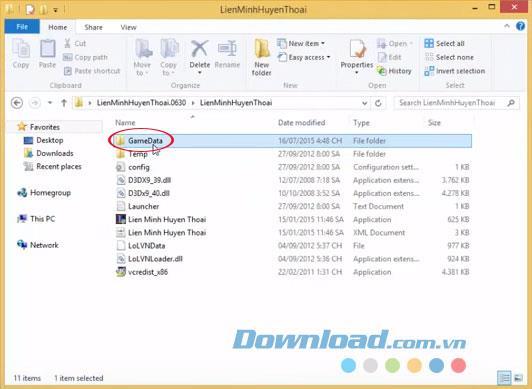Create a New folder from ribbon
The height and width of the screenshot is (389, 532).
pos(262,57)
